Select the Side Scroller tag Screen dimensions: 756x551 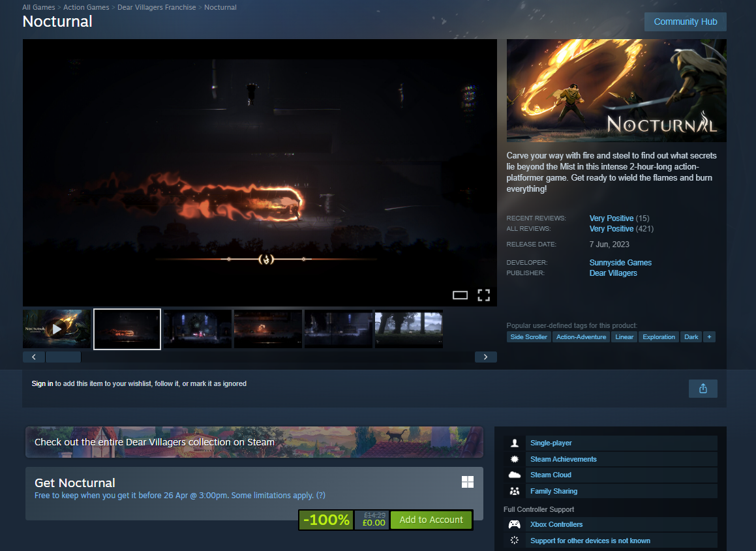point(528,337)
